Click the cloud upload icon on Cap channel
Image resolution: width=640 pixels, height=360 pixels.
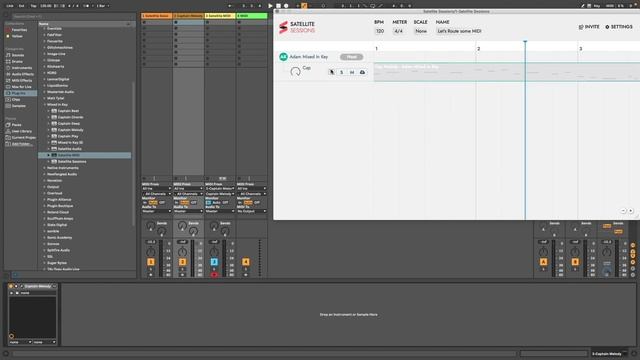[362, 72]
